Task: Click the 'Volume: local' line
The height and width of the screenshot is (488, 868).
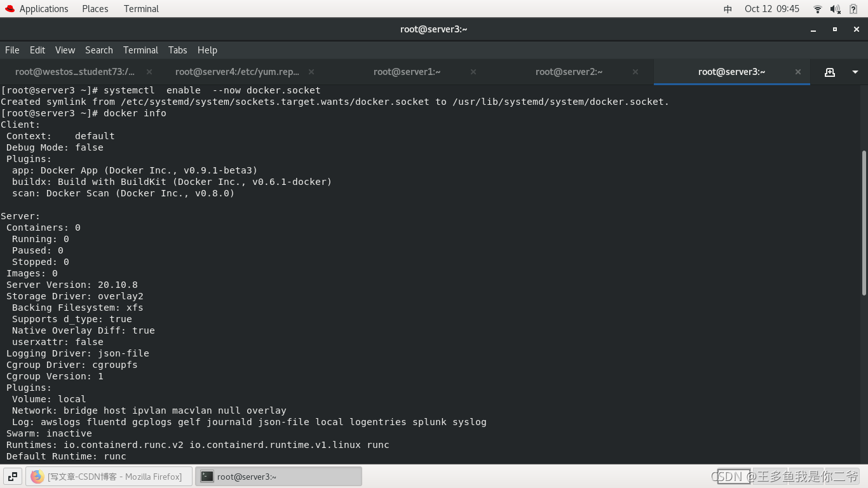Action: coord(49,399)
